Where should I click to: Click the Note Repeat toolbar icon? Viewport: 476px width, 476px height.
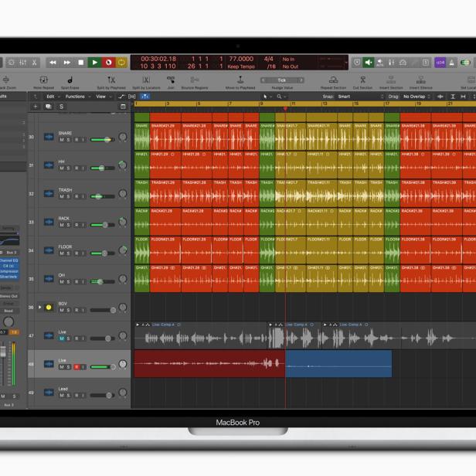coord(44,80)
